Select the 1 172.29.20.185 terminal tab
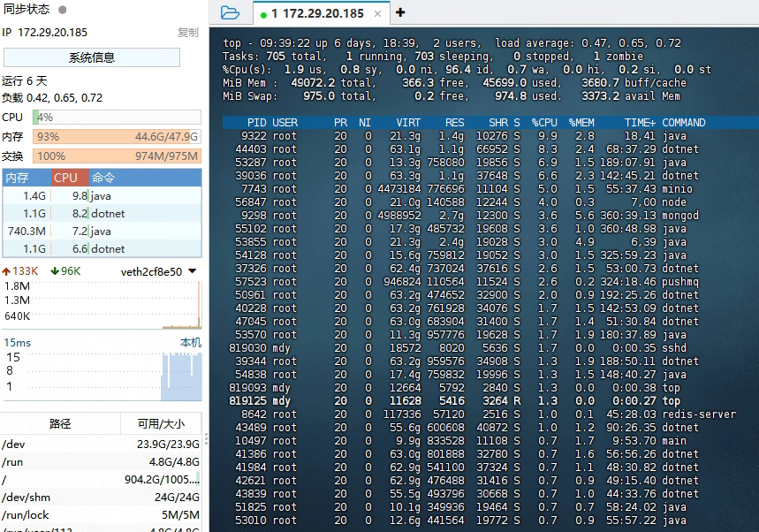 [x=317, y=13]
